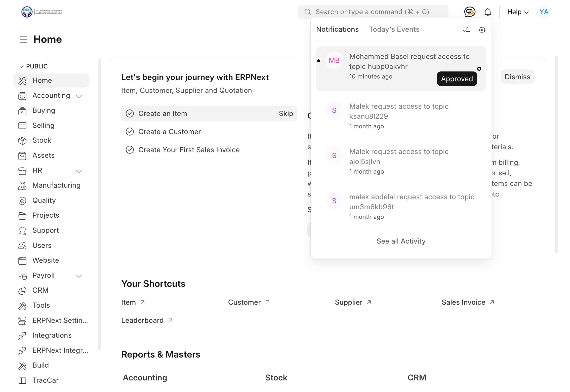
Task: Click See all Activity link
Action: pos(401,241)
